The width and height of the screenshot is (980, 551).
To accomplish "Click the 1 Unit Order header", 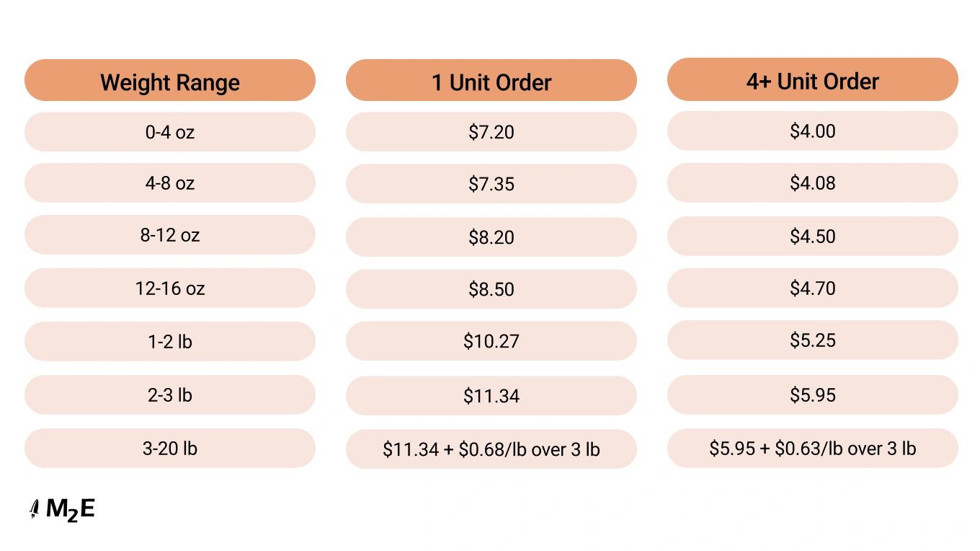I will (491, 81).
